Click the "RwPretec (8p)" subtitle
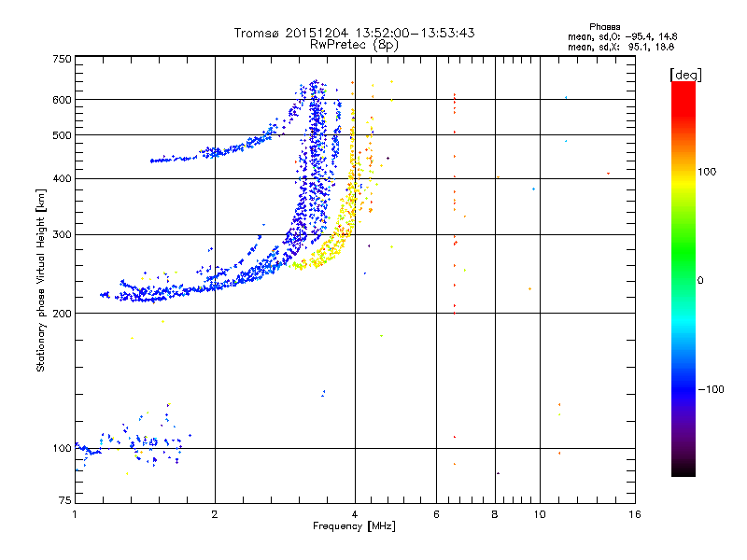The width and height of the screenshot is (747, 560). coord(354,45)
